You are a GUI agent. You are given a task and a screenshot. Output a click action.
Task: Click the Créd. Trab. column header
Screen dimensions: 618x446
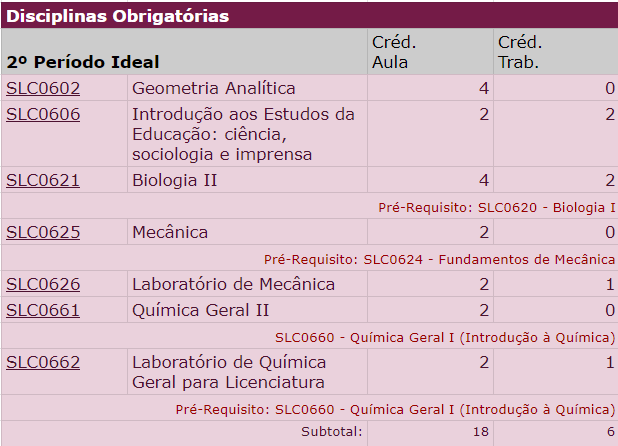click(520, 52)
